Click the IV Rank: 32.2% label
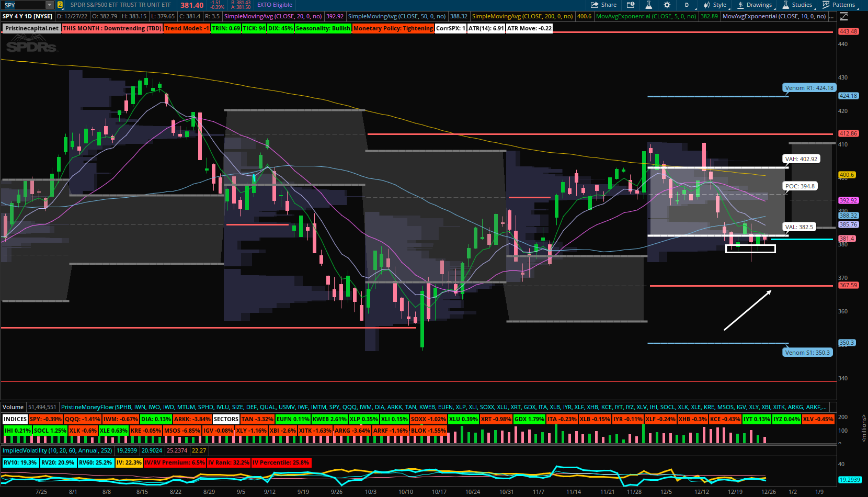 (x=229, y=462)
